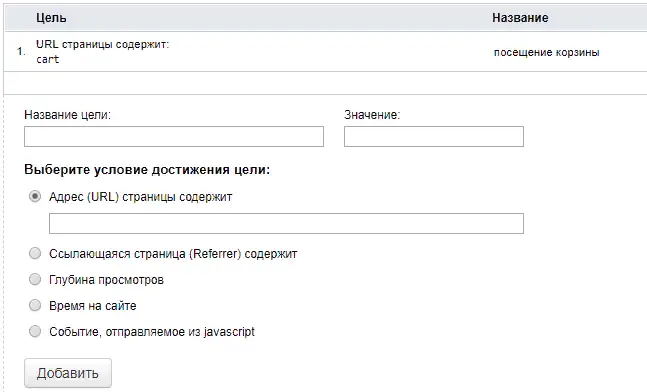The height and width of the screenshot is (392, 647).
Task: Click row number '1.' in goals table
Action: (x=21, y=52)
